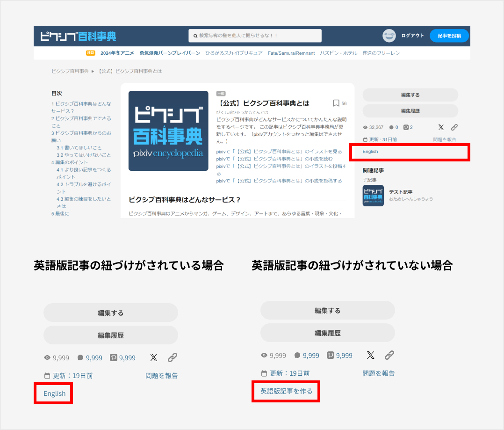Select ひろがるスカイ!プリキュア in the trending bar

234,53
